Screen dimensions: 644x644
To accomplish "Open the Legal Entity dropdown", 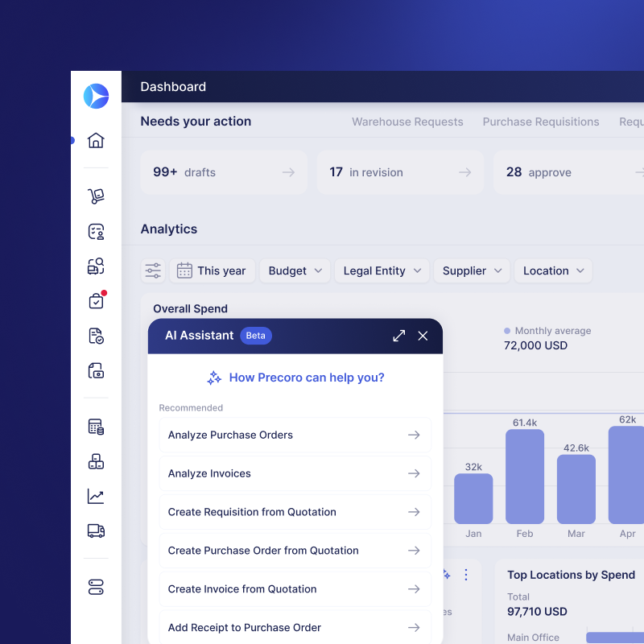I will pos(382,270).
